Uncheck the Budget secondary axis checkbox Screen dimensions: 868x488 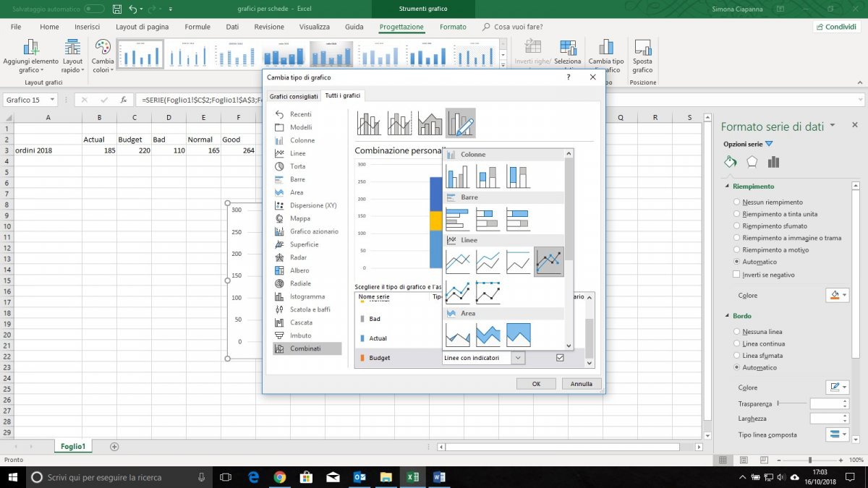pos(559,357)
